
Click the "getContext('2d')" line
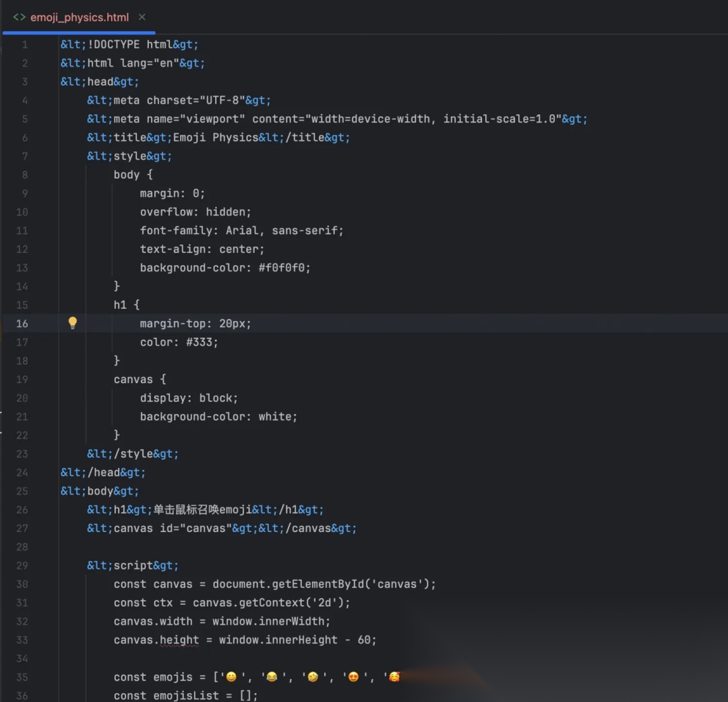232,603
